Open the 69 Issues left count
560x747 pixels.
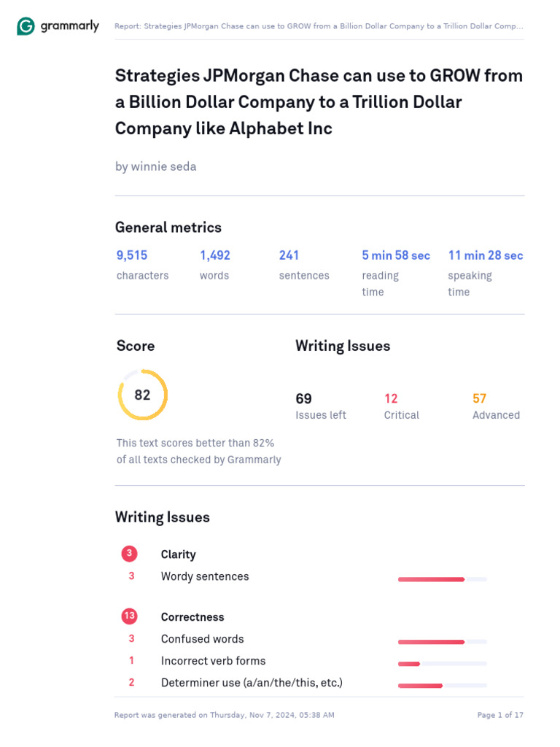tap(303, 398)
